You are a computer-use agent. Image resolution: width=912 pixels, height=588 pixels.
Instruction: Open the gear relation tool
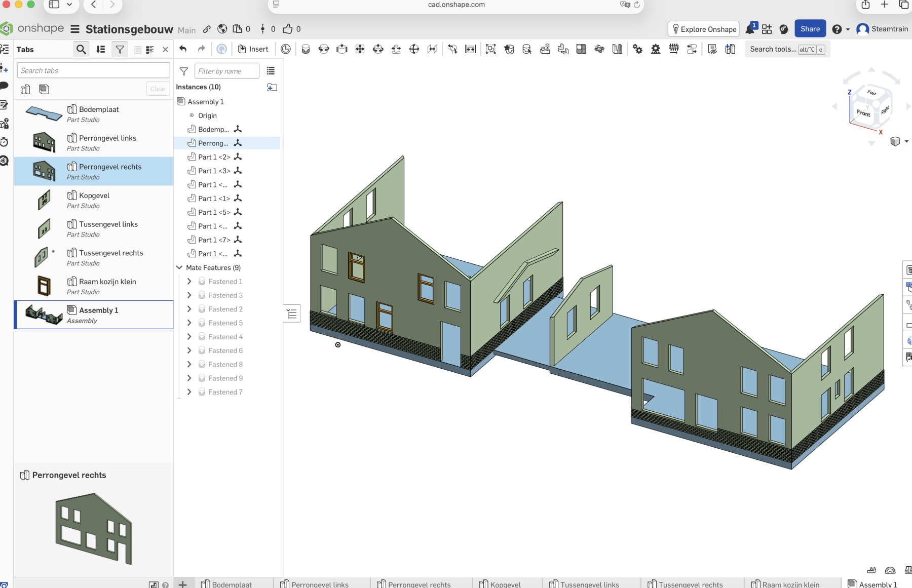(637, 49)
